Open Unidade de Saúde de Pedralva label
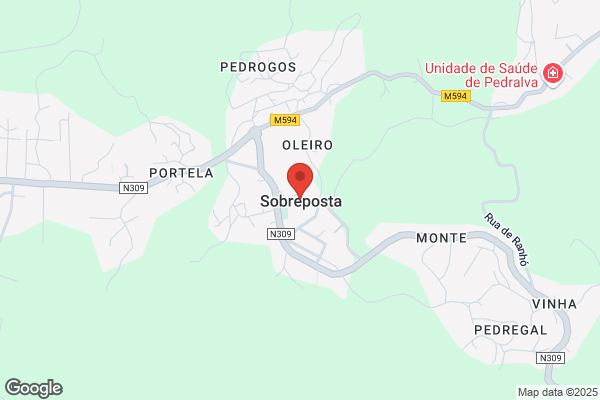The image size is (600, 400). (x=481, y=75)
